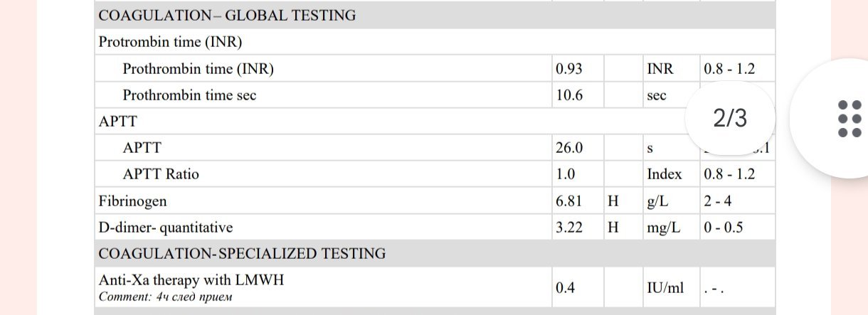Screen dimensions: 868x315
Task: Select the Protrombin time (INR) group row
Action: 171,42
